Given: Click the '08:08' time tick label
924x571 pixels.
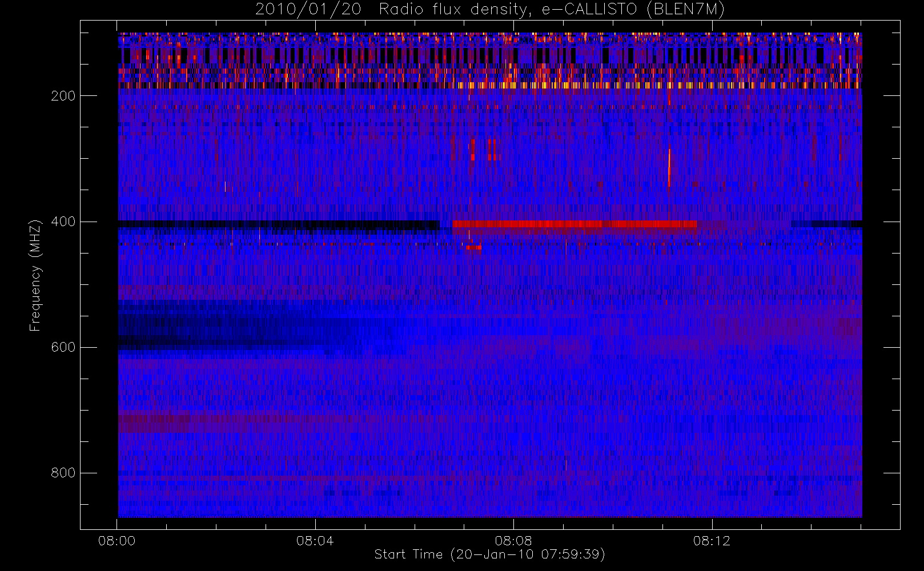Looking at the screenshot, I should pyautogui.click(x=513, y=541).
